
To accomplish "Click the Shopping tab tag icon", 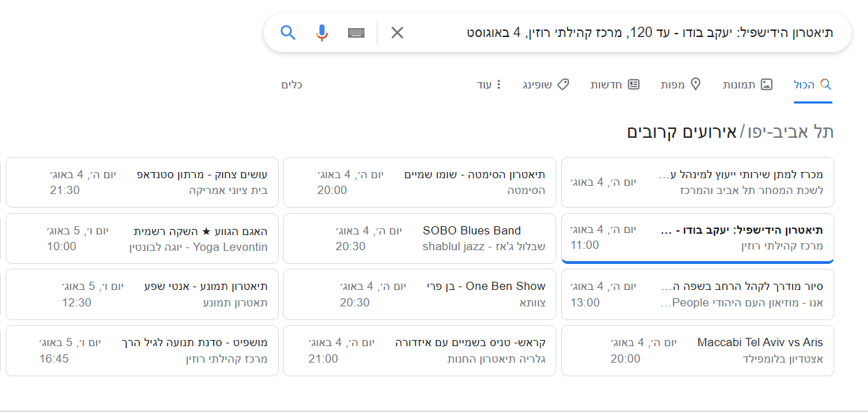I will coord(563,84).
